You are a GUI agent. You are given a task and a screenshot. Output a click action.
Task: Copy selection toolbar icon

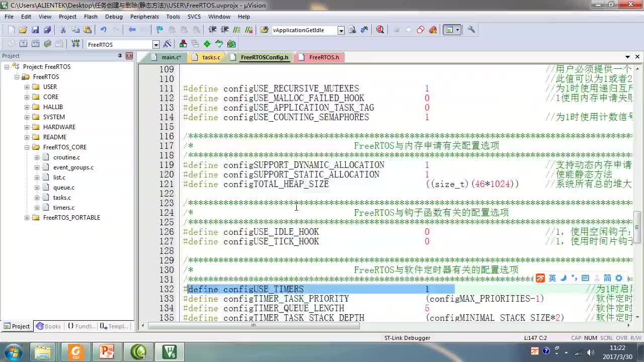(75, 30)
